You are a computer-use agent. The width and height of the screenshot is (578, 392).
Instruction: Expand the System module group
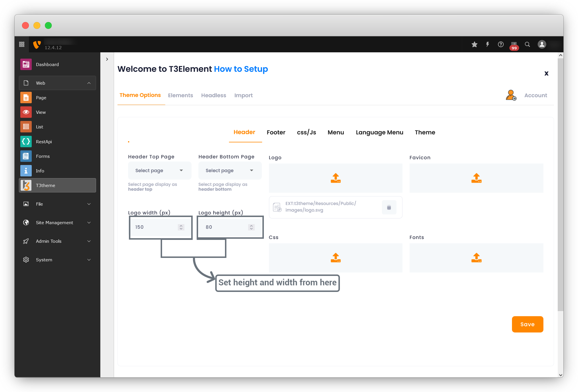57,260
